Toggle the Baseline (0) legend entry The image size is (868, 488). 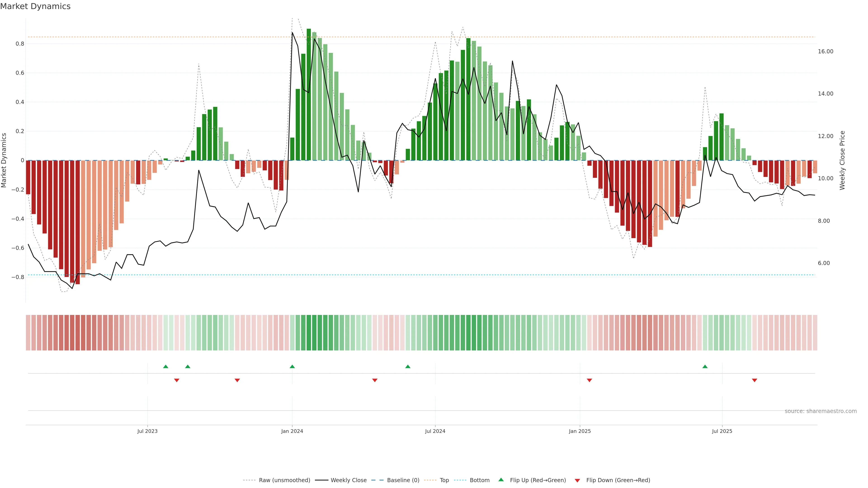(x=403, y=480)
